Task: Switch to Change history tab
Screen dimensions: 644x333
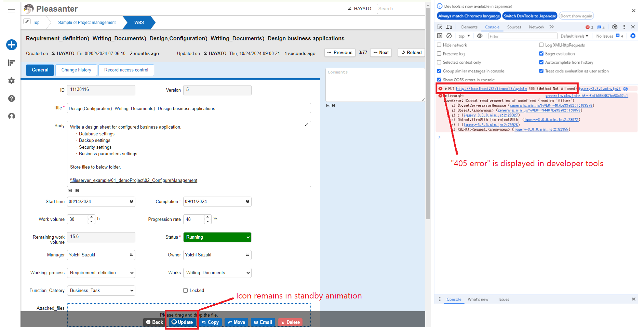Action: [x=76, y=70]
